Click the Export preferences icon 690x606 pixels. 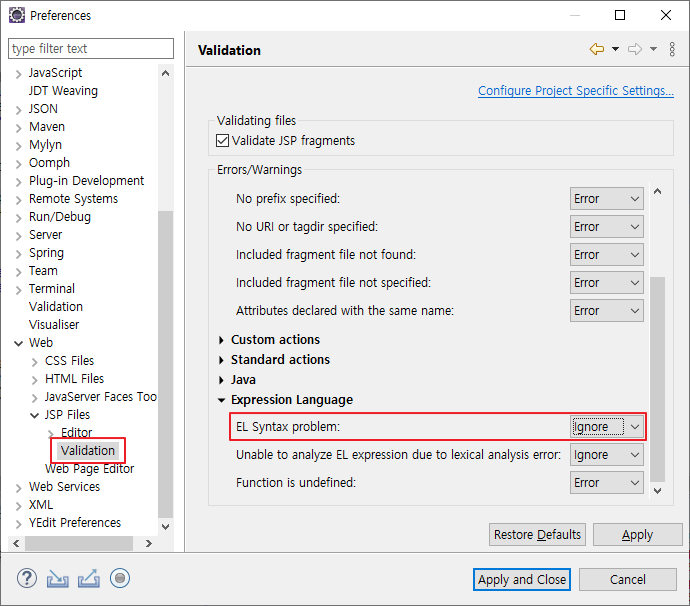[89, 578]
